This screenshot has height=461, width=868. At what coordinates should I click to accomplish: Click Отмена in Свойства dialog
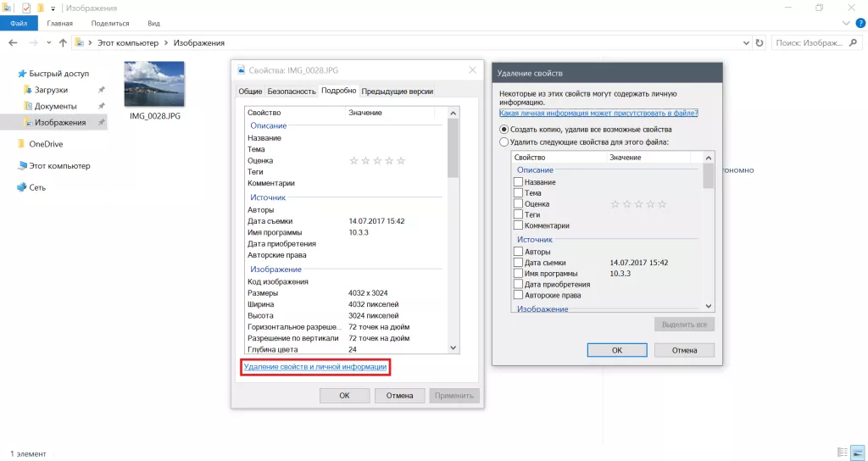point(400,396)
